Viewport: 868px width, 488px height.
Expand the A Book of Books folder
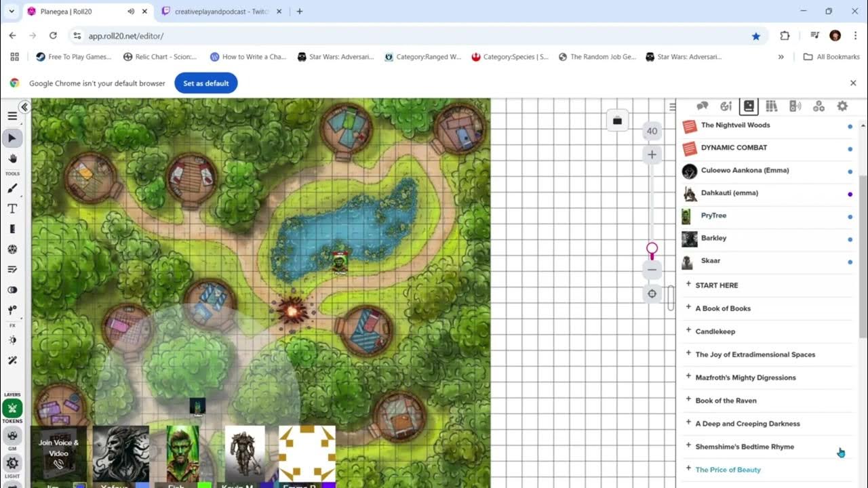688,308
